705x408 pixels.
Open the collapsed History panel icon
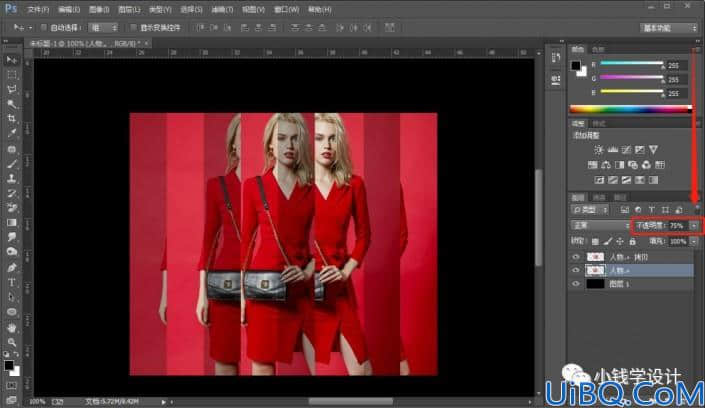[556, 58]
